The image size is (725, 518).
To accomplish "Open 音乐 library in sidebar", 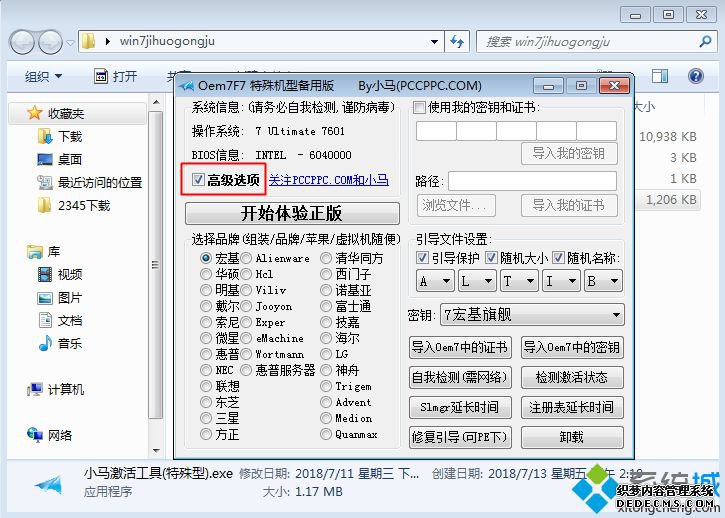I will click(x=60, y=344).
